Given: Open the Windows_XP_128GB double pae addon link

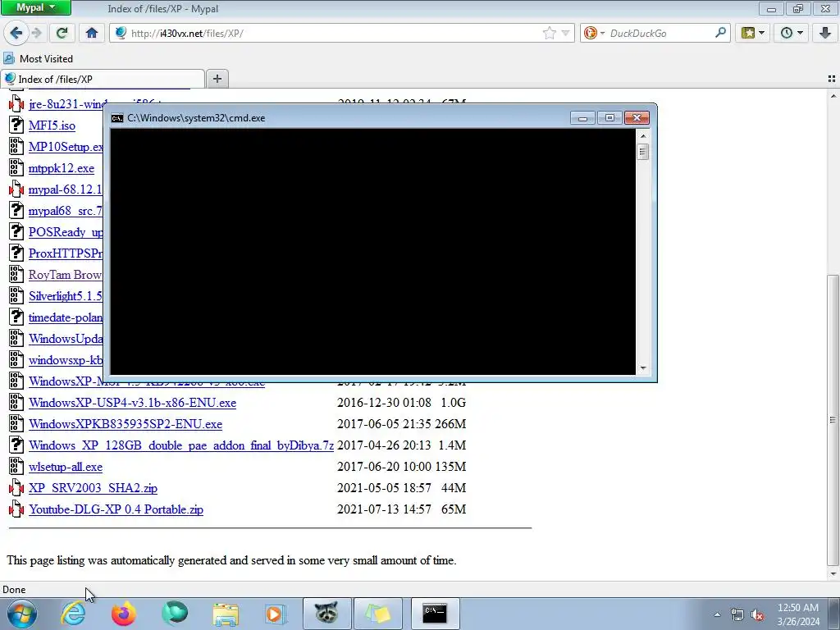Looking at the screenshot, I should point(181,445).
